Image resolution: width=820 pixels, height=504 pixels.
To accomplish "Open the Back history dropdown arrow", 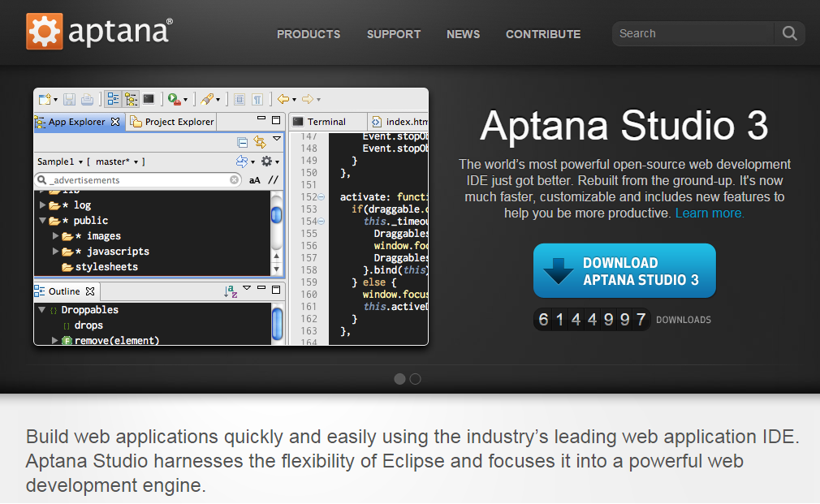I will point(295,99).
